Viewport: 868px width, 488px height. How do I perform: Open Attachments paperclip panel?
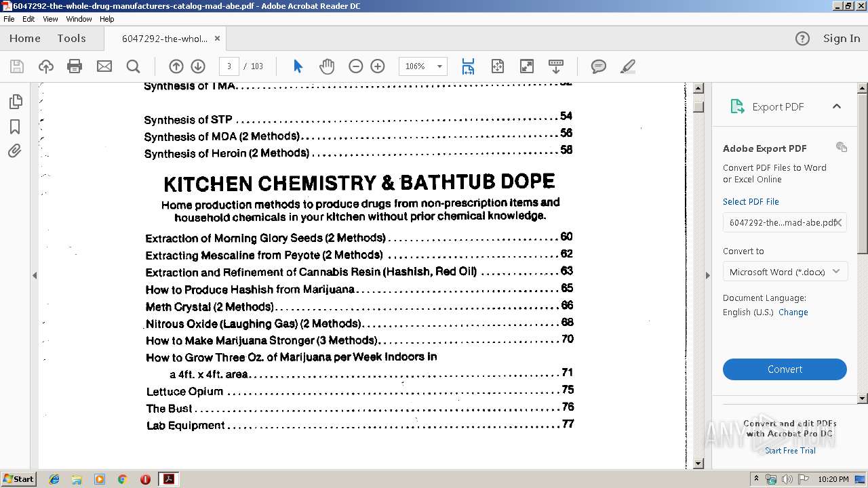pyautogui.click(x=15, y=151)
